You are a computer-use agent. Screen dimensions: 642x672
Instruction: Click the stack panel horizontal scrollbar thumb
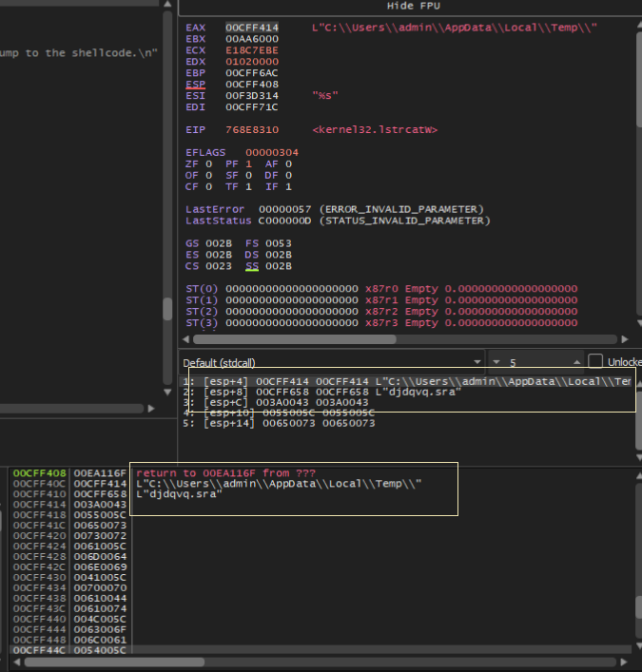coord(114,662)
